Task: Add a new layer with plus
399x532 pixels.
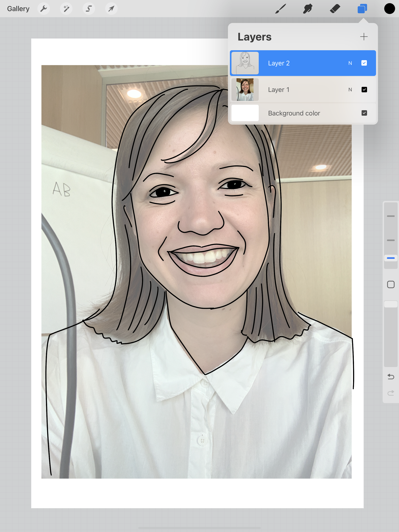Action: pos(364,37)
